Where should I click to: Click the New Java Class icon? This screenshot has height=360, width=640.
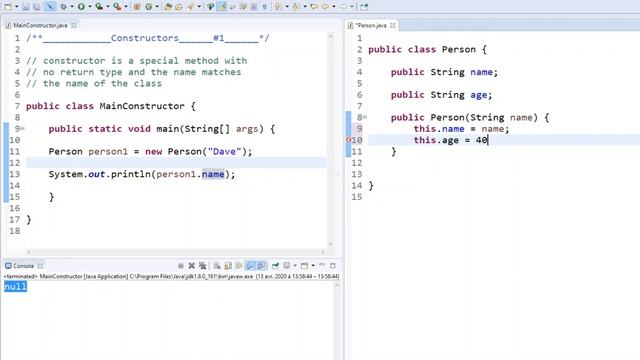pyautogui.click(x=149, y=7)
